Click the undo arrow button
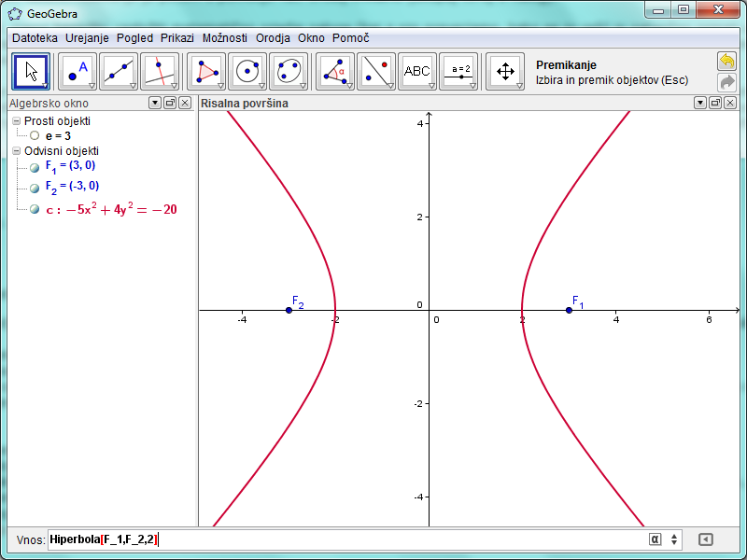The width and height of the screenshot is (747, 560). point(726,61)
